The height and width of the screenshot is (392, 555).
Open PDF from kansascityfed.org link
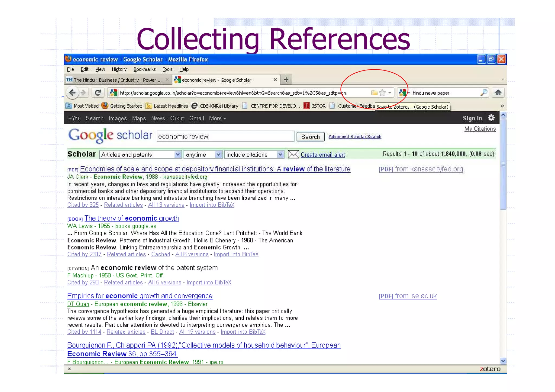point(421,169)
